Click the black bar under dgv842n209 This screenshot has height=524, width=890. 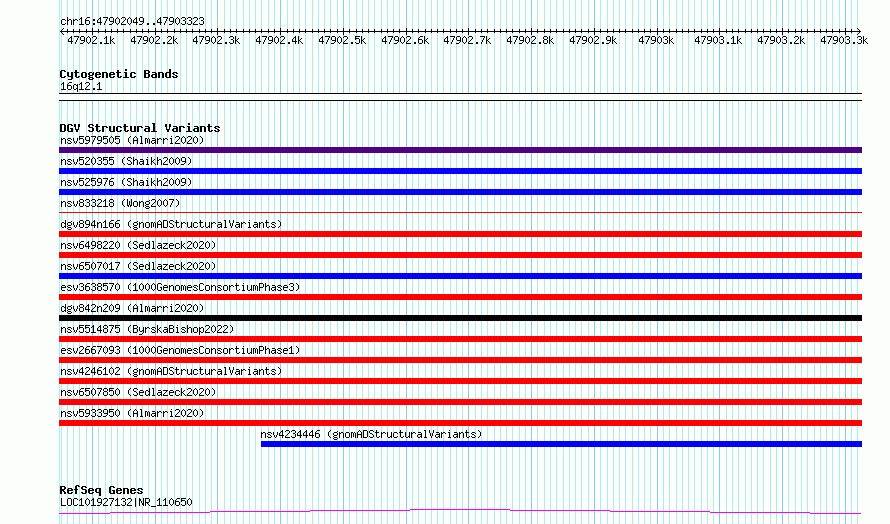(x=460, y=318)
